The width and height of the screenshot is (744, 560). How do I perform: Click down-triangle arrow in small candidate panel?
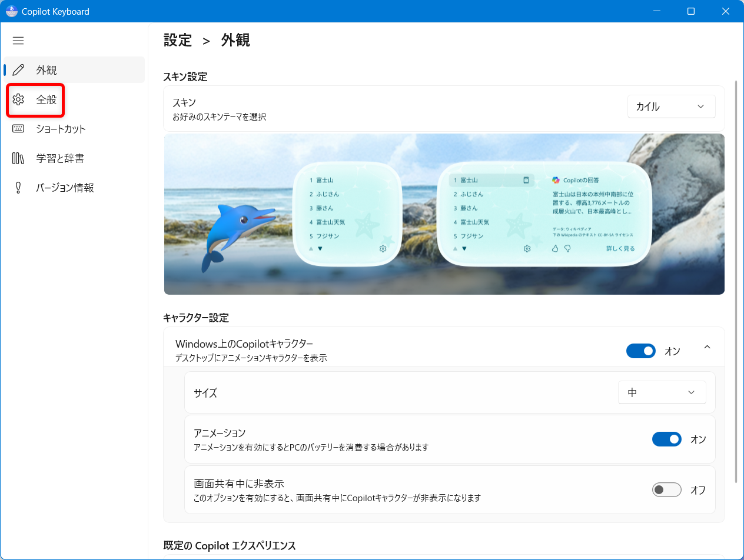(x=320, y=249)
